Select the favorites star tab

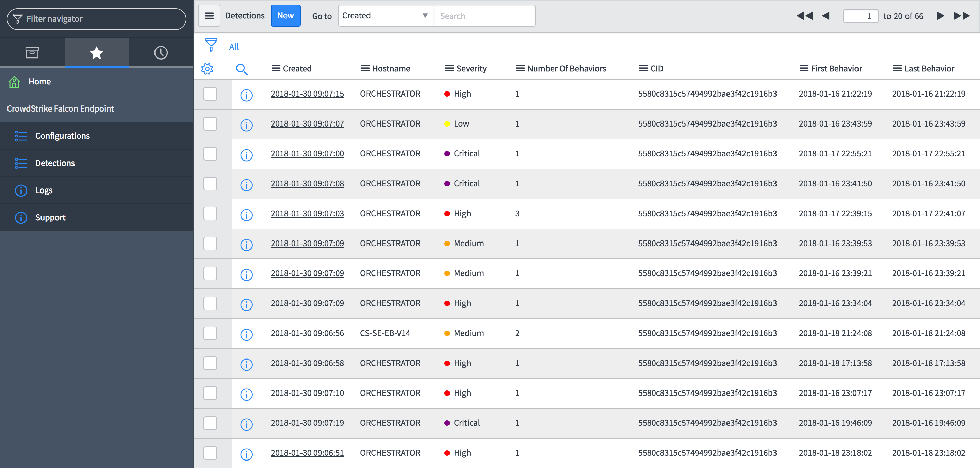click(x=96, y=52)
